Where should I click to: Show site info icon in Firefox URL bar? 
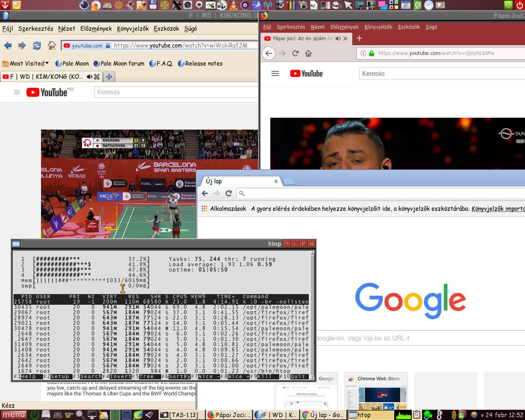363,53
